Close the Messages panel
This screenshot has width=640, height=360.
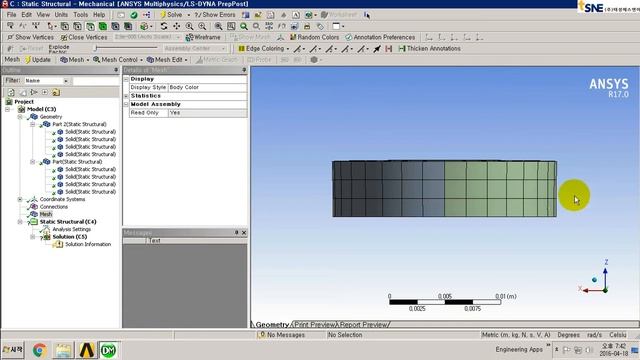[244, 232]
